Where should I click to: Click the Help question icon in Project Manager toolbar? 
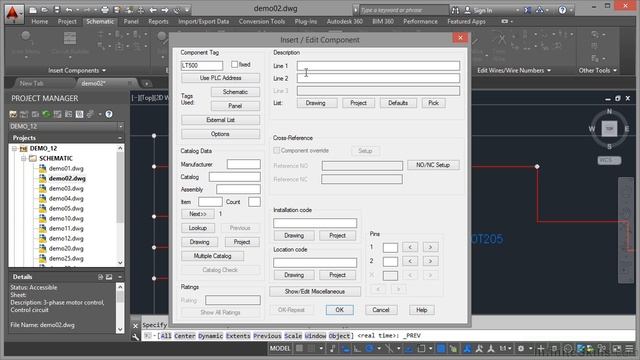coord(109,114)
